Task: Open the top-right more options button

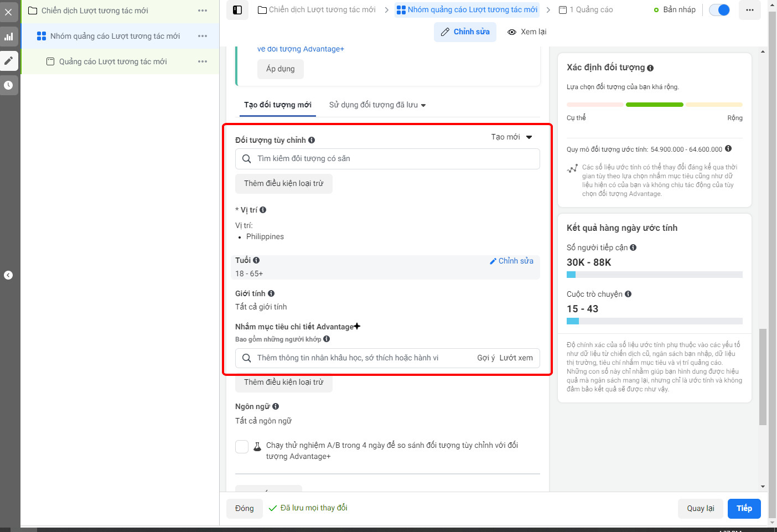Action: (x=750, y=10)
